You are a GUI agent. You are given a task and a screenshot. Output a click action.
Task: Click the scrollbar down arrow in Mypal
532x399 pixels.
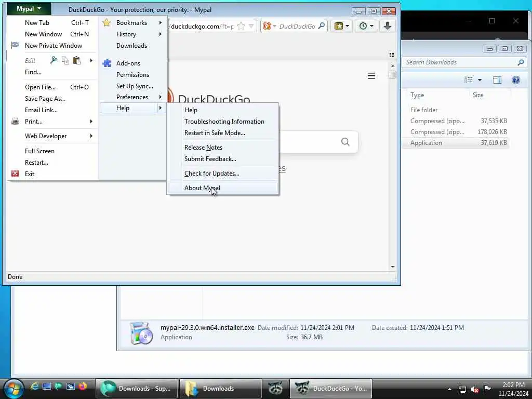tap(393, 267)
